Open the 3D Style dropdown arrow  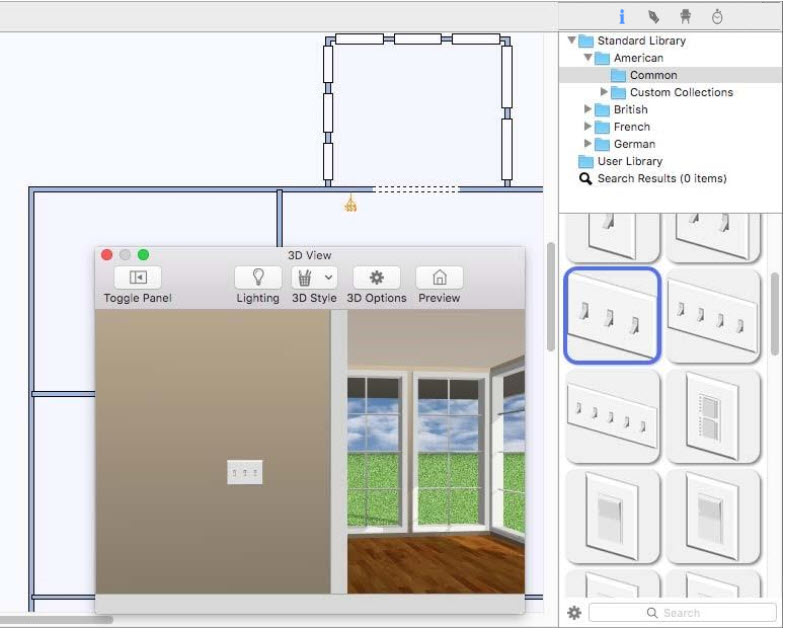328,277
